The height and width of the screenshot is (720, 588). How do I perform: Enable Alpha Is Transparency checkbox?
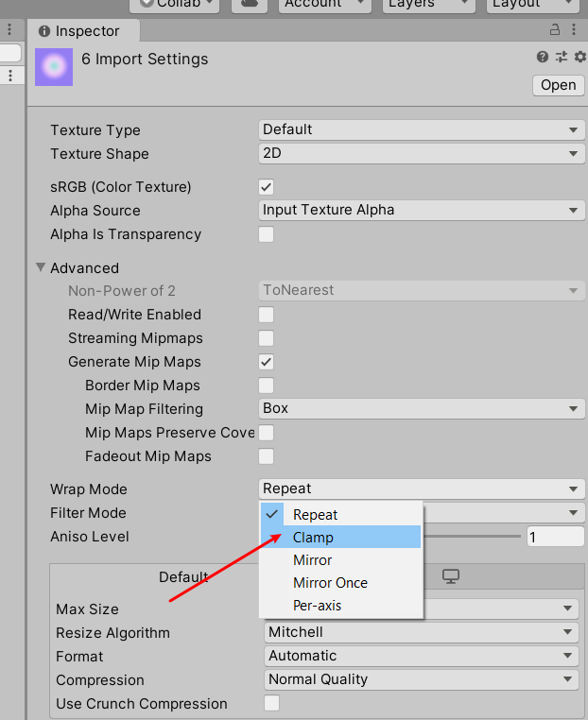(x=266, y=234)
